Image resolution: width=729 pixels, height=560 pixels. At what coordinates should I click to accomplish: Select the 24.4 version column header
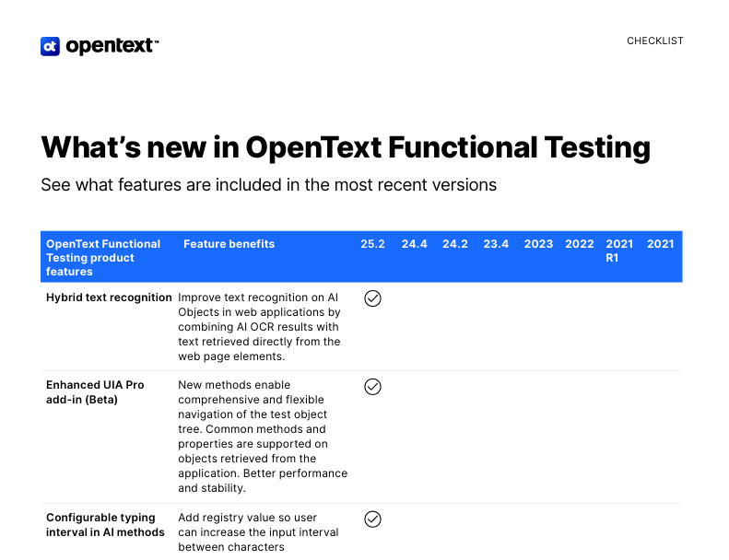click(x=414, y=244)
